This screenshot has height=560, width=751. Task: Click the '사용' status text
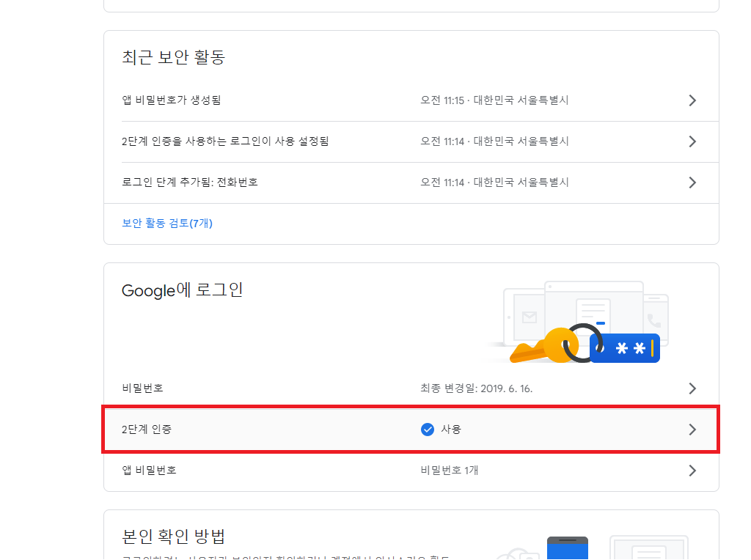pos(451,430)
